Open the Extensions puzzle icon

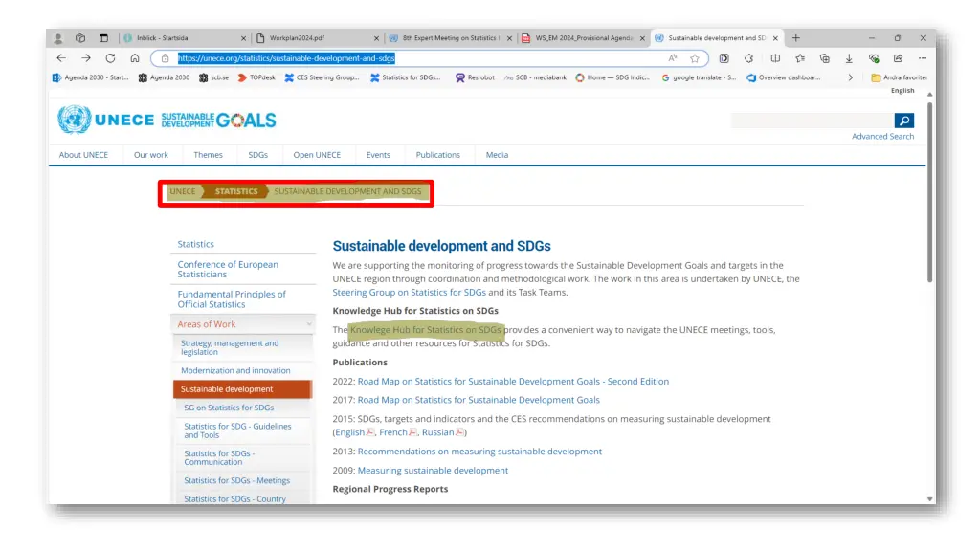pyautogui.click(x=748, y=58)
